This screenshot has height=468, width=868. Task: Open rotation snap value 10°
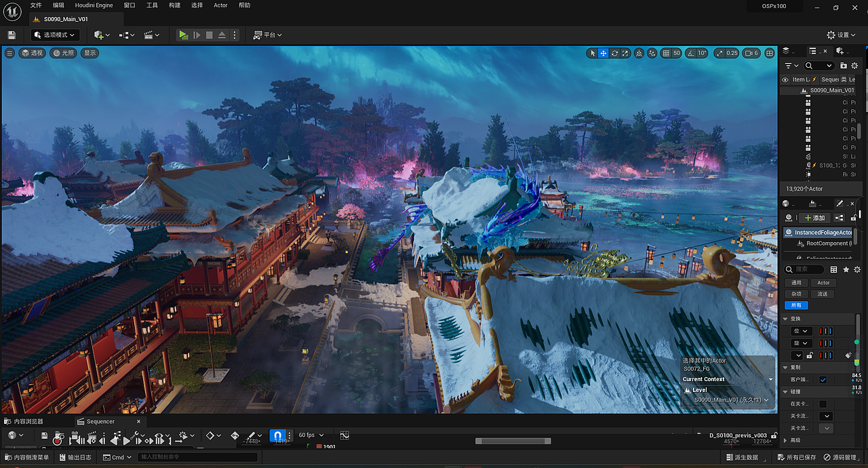702,53
